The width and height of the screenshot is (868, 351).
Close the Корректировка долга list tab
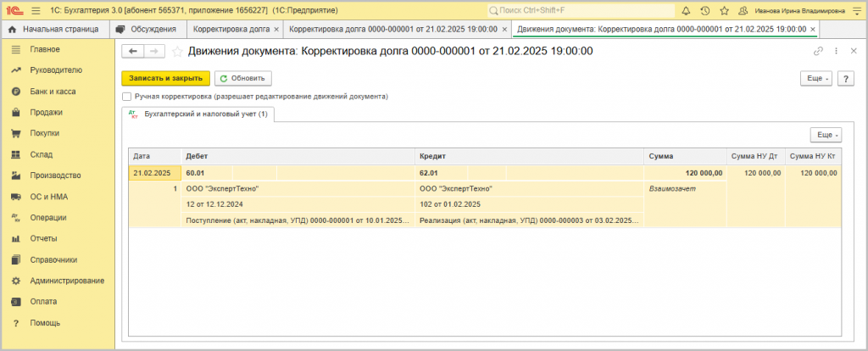point(276,29)
